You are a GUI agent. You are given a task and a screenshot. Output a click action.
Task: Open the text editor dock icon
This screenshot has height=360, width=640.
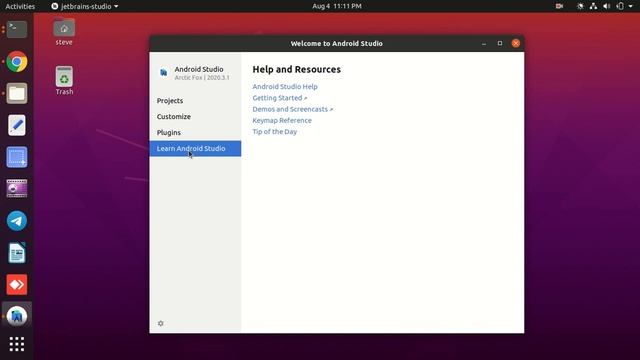[x=17, y=125]
